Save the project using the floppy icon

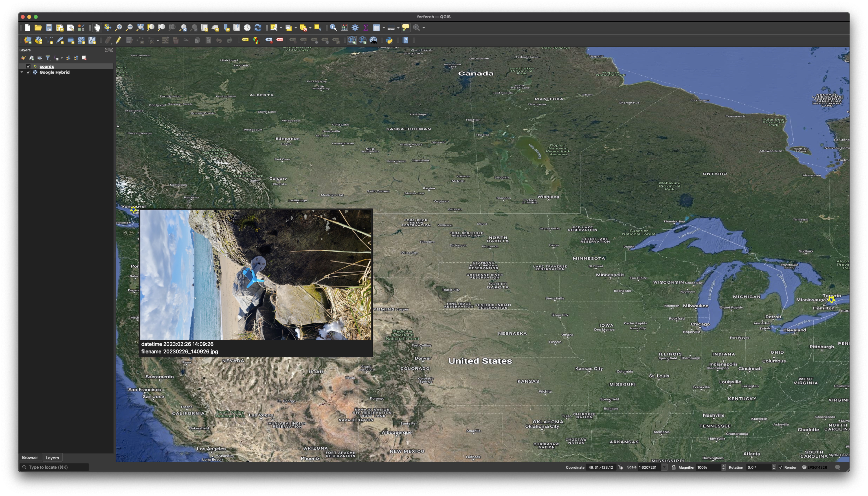click(49, 28)
